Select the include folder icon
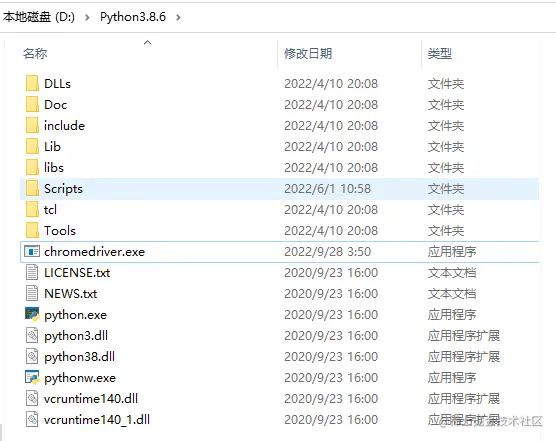The height and width of the screenshot is (441, 556). [32, 125]
